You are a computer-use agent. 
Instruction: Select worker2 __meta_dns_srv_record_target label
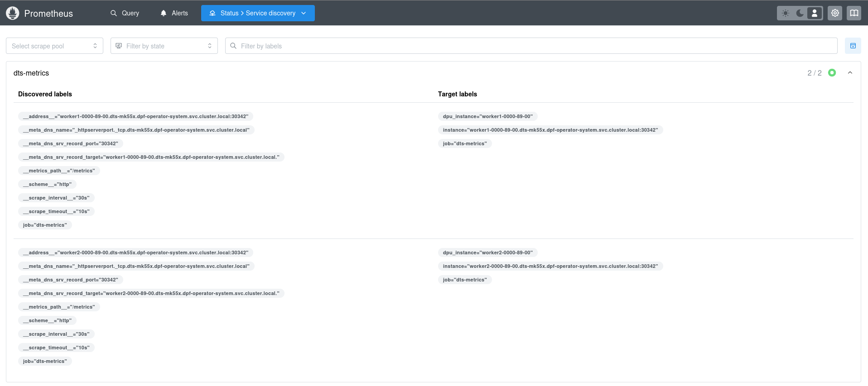tap(151, 293)
